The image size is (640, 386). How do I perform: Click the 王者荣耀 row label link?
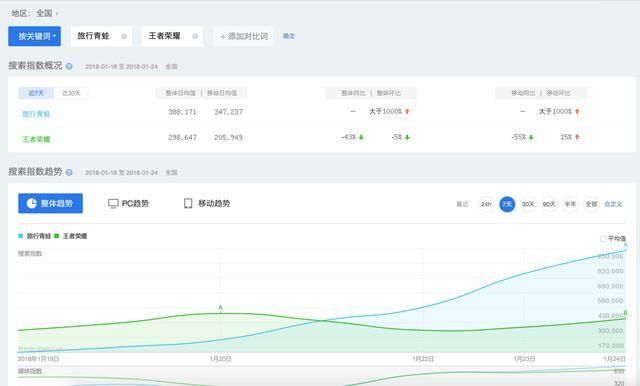click(x=36, y=139)
